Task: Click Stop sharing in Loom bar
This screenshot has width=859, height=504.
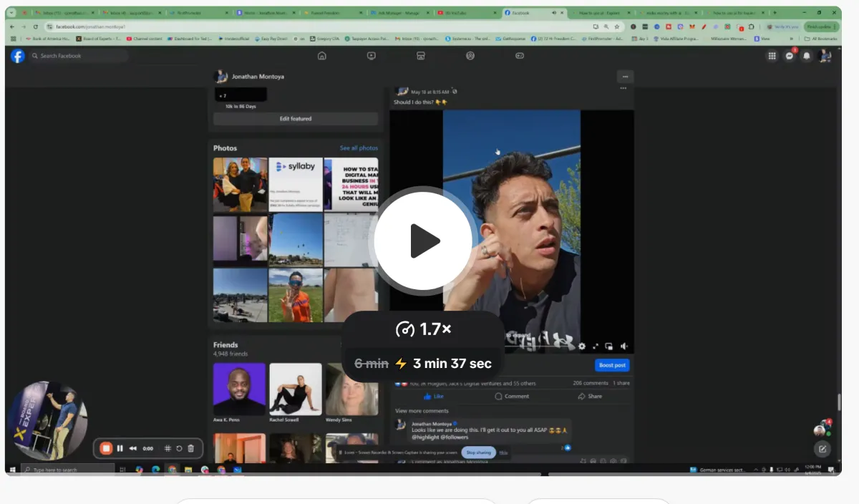Action: coord(479,452)
